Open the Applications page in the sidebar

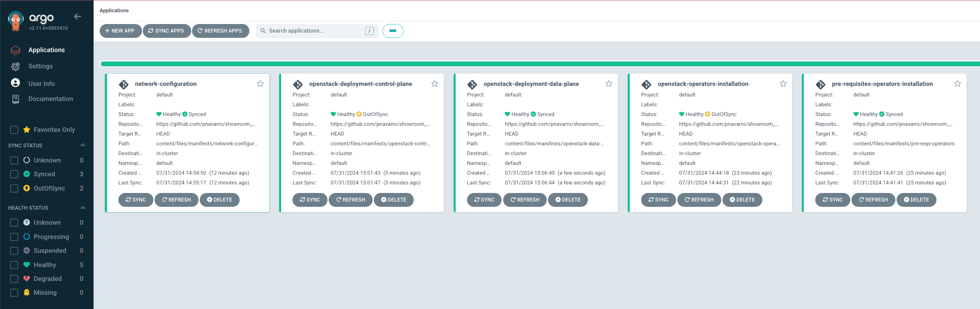[46, 50]
